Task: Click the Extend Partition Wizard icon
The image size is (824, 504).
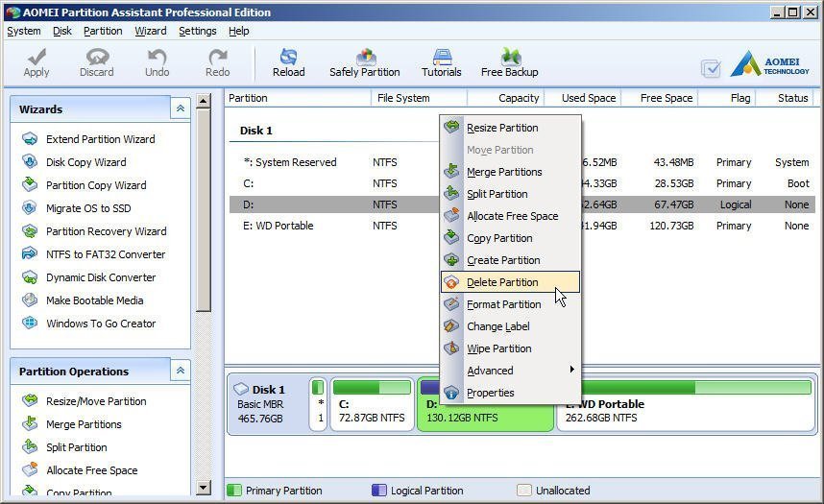Action: [30, 139]
